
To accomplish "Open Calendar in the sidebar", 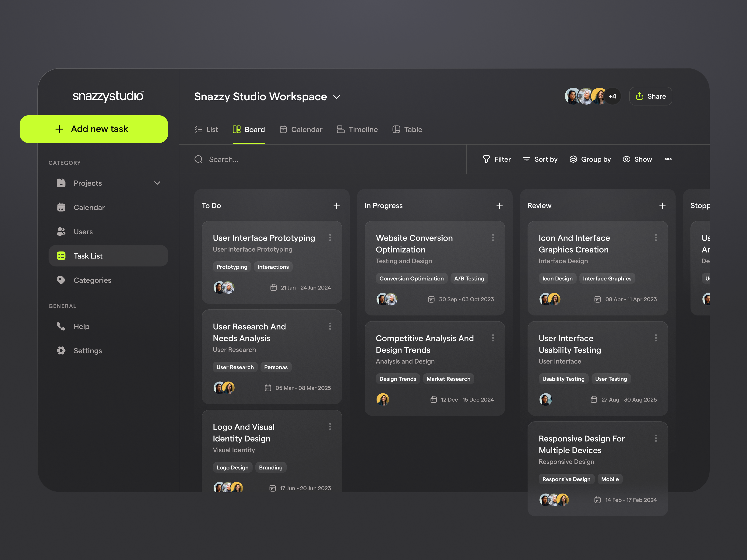I will coord(108,207).
